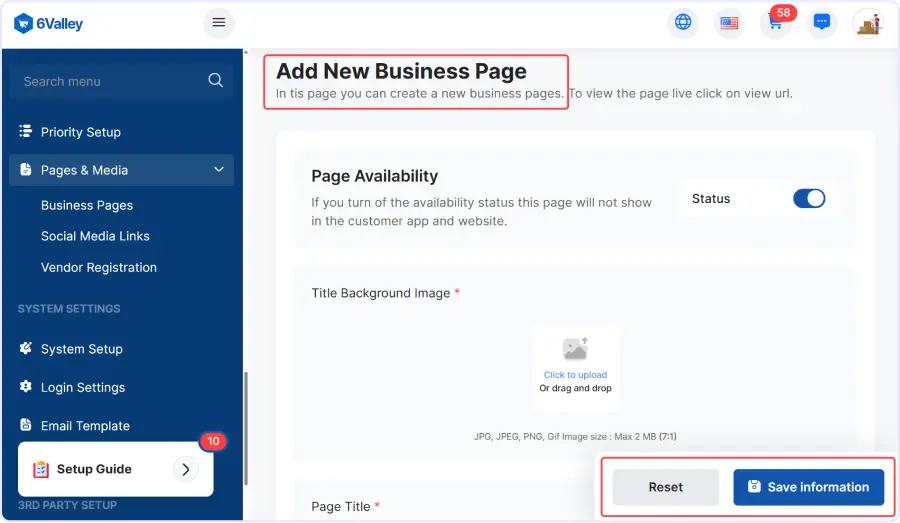
Task: Click the System Setup gear icon
Action: (x=25, y=348)
